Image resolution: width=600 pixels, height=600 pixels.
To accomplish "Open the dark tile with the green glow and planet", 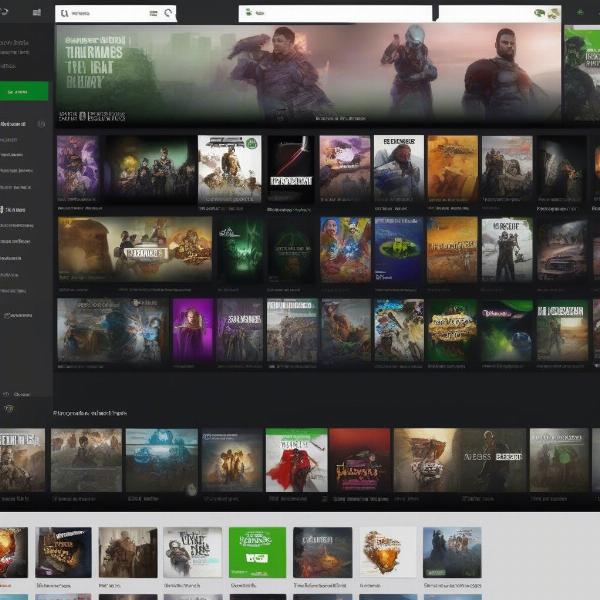I will [x=507, y=330].
